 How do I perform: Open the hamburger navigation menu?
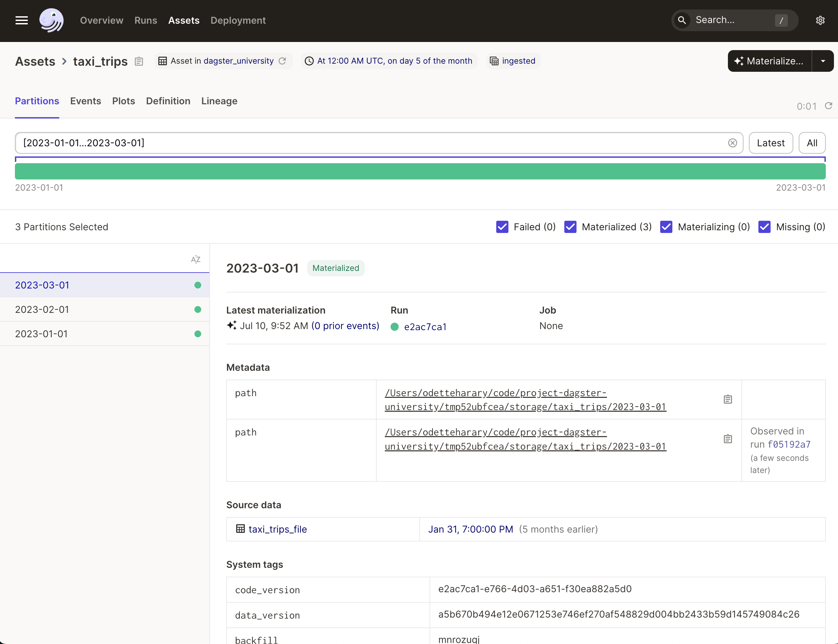click(21, 20)
